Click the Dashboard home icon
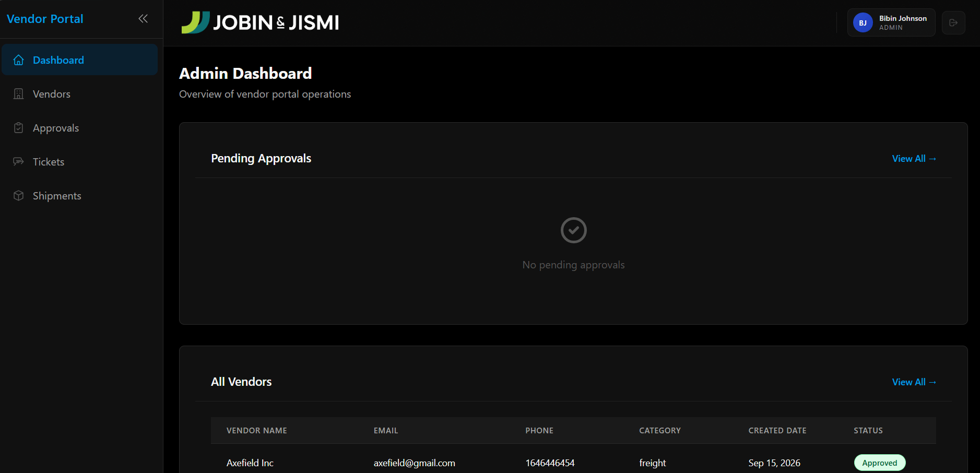980x473 pixels. pyautogui.click(x=19, y=60)
